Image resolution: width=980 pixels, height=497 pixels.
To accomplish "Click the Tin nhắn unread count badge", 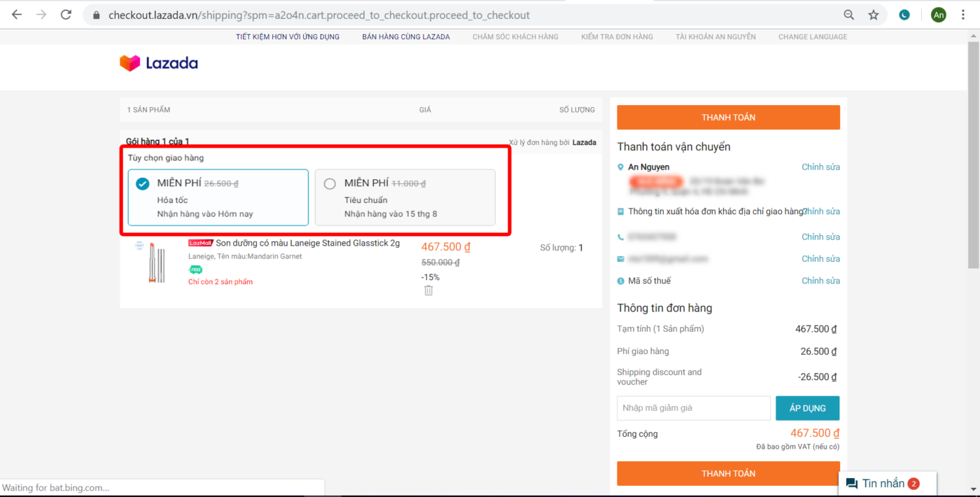I will coord(913,484).
